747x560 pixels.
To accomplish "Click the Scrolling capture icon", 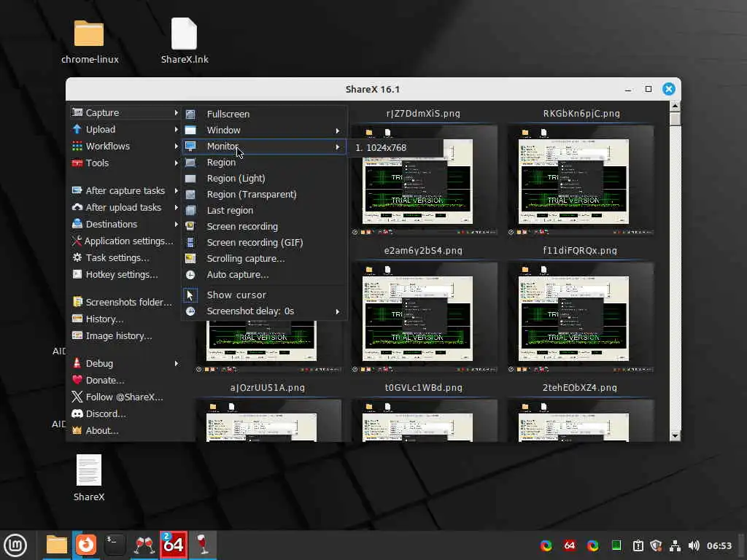I will [x=190, y=259].
